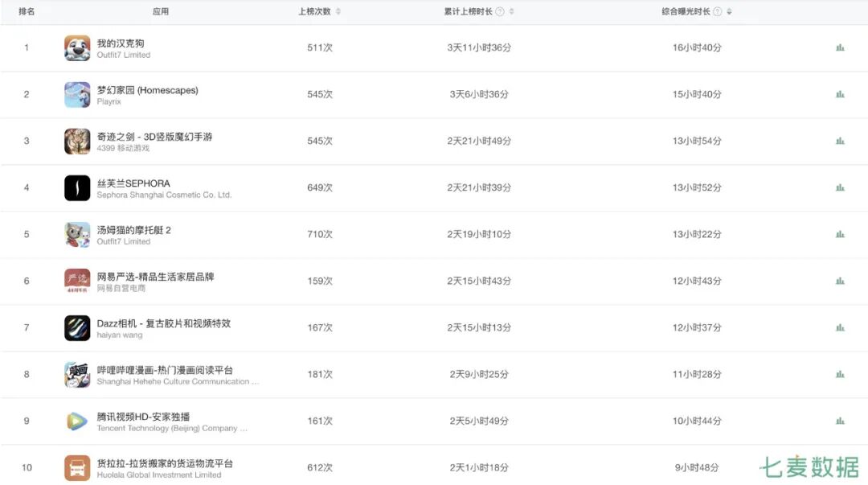Screen dimensions: 868x485
Task: Click 综合曝光时长 column header label
Action: pyautogui.click(x=686, y=11)
